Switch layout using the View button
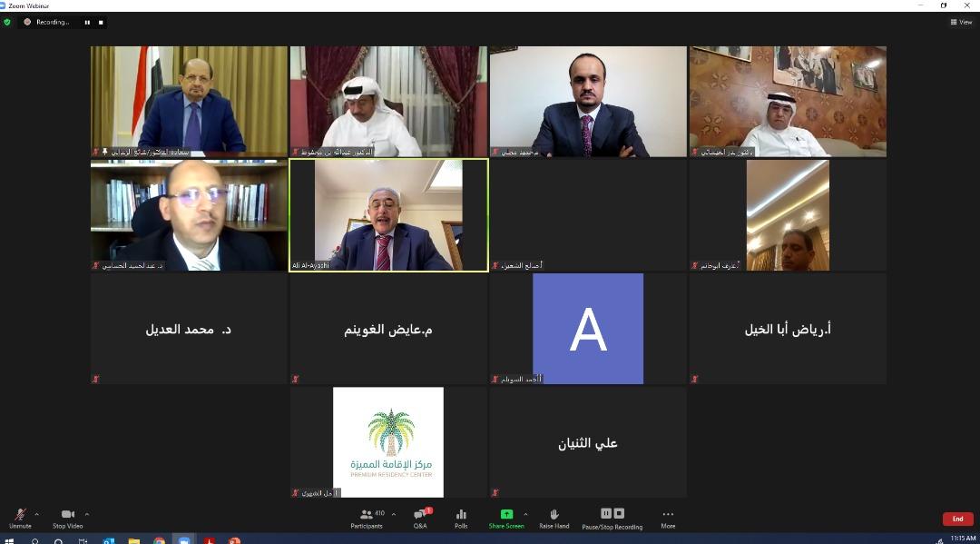 [961, 22]
